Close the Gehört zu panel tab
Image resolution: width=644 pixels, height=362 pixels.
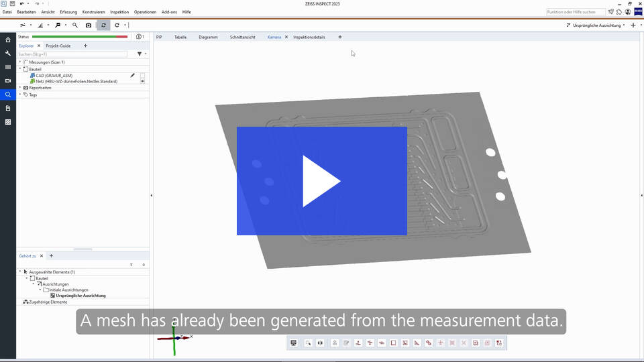point(42,255)
